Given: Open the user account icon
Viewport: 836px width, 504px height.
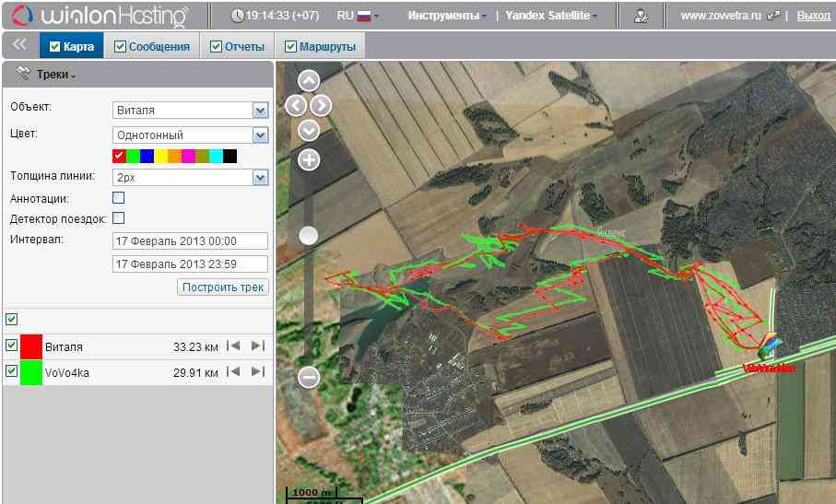Looking at the screenshot, I should (641, 16).
